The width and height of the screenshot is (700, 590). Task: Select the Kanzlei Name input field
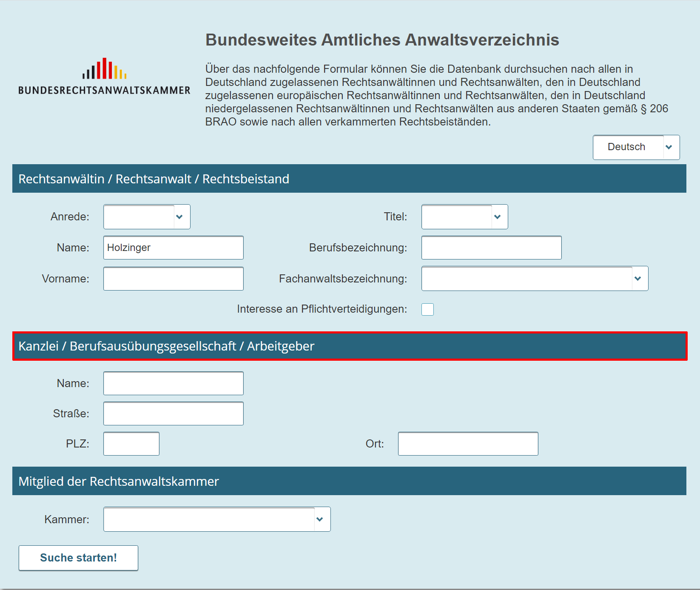[x=173, y=383]
